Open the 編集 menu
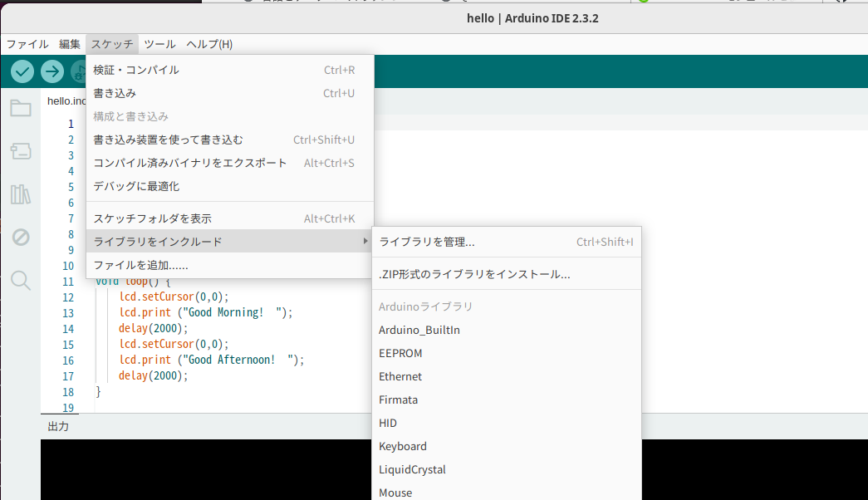This screenshot has width=868, height=500. pos(70,44)
